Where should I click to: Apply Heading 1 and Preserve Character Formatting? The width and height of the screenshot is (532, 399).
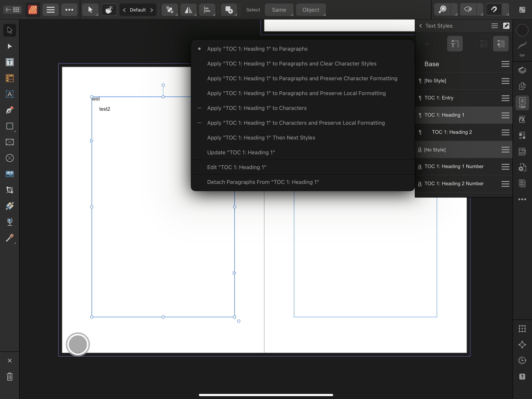(303, 79)
